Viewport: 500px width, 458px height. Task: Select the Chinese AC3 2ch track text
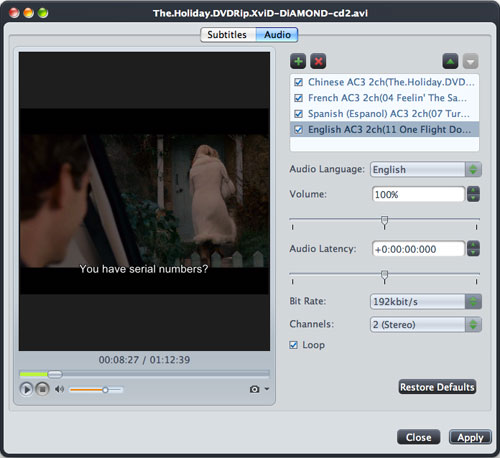click(391, 82)
